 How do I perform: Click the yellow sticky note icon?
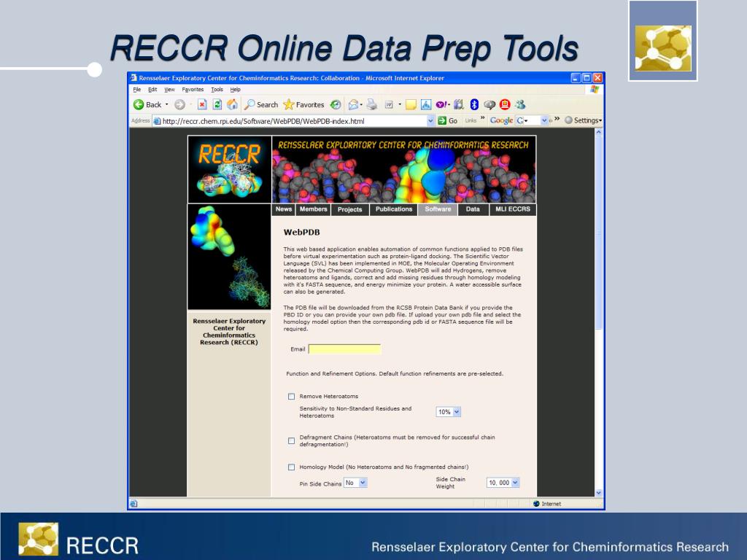pos(411,104)
